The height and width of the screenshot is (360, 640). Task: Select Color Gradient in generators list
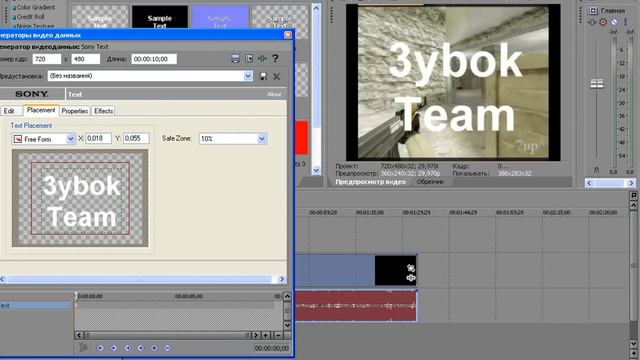(x=36, y=7)
